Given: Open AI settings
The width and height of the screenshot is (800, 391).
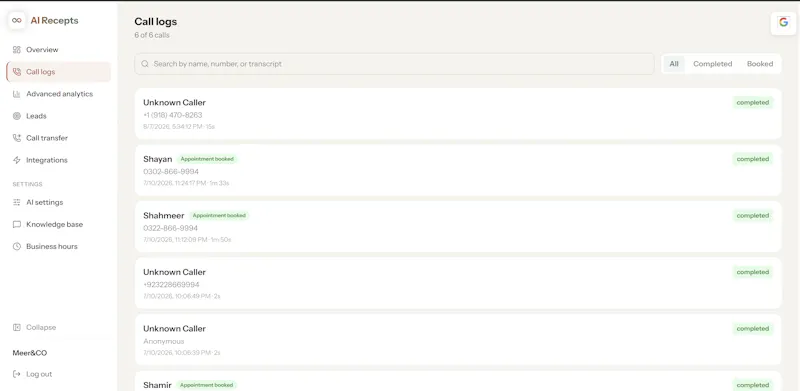Looking at the screenshot, I should (58, 202).
